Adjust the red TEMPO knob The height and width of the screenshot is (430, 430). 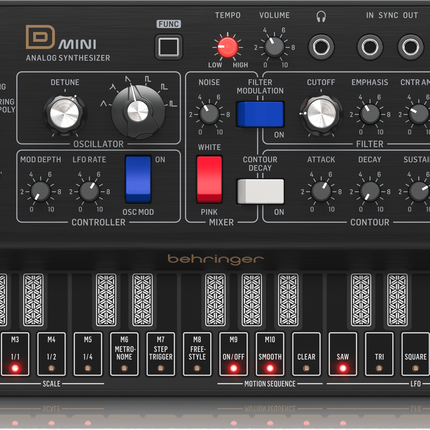(x=228, y=47)
